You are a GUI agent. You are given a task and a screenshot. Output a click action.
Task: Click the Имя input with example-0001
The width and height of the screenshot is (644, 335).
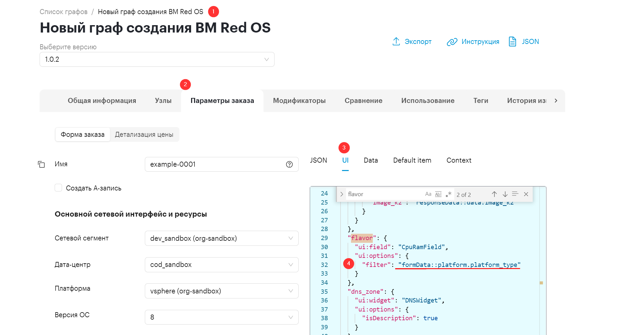point(222,164)
